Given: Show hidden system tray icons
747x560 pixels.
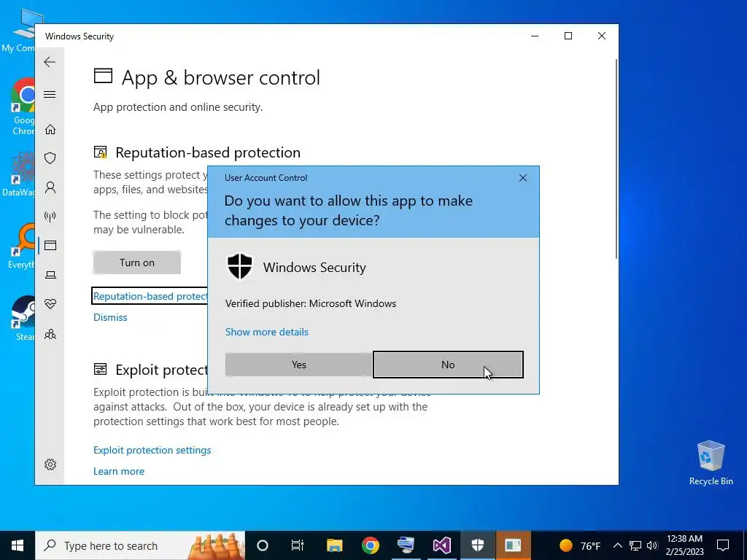Looking at the screenshot, I should pyautogui.click(x=617, y=545).
